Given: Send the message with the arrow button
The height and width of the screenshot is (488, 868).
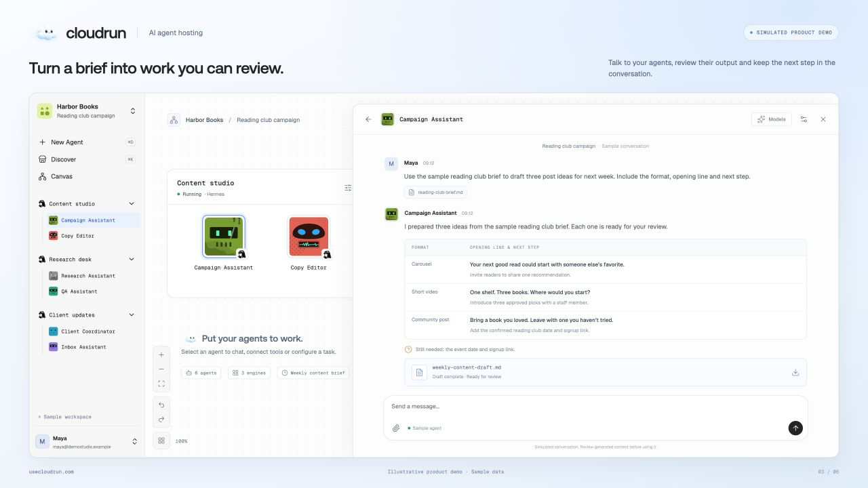Looking at the screenshot, I should coord(795,428).
